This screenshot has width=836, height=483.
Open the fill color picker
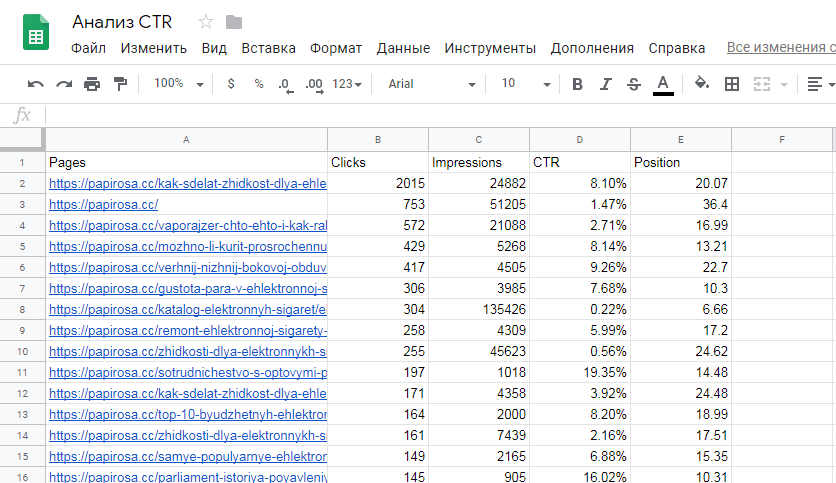point(702,84)
